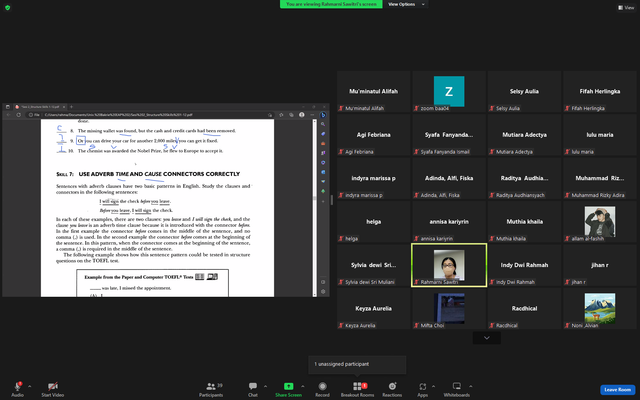This screenshot has width=640, height=400.
Task: Select Mifta Choi's participant tile
Action: pyautogui.click(x=449, y=308)
